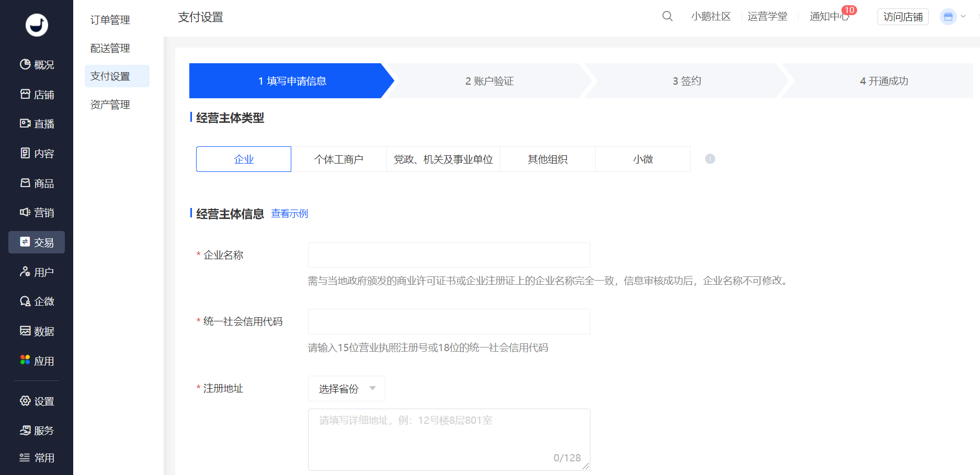Open the 数据 data chart icon
Screen dimensions: 980x475
[25, 331]
